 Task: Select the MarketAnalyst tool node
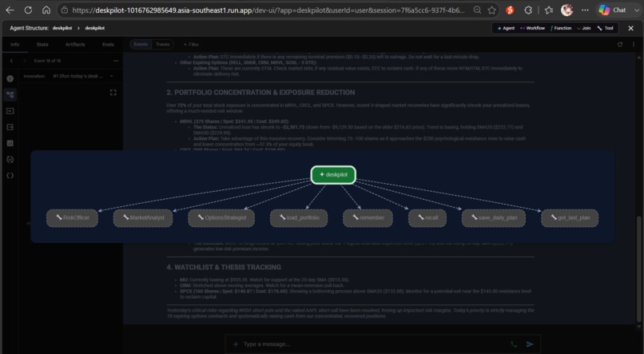tap(143, 217)
